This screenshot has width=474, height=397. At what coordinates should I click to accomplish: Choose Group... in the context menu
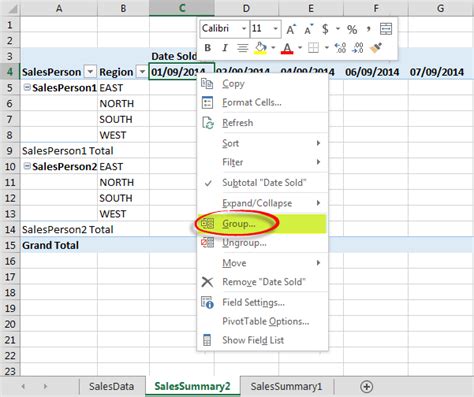pos(262,224)
